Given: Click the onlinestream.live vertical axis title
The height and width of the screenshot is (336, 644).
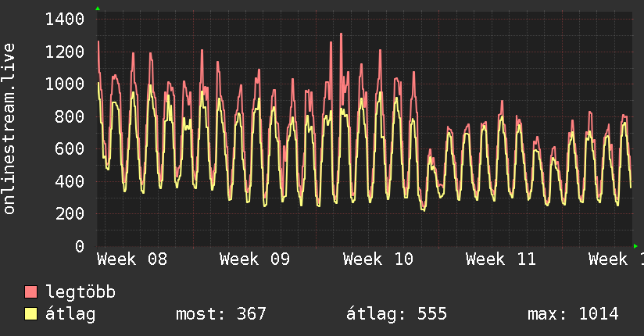Looking at the screenshot, I should click(x=9, y=129).
